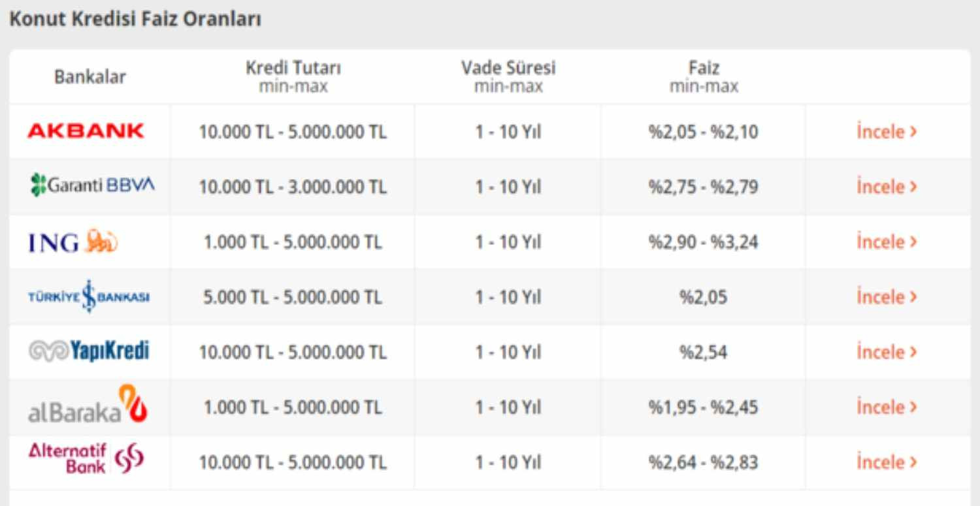Open İncele link for alBaraka
This screenshot has width=980, height=506.
coord(887,407)
